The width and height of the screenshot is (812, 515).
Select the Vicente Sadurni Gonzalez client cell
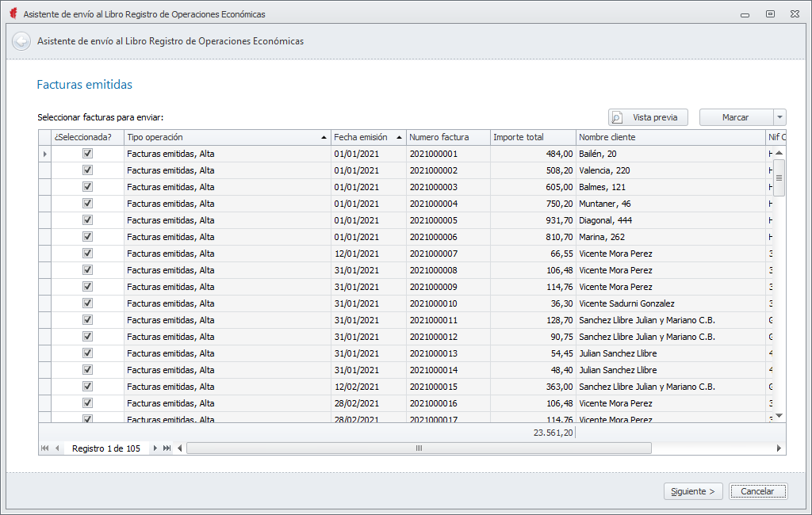tap(626, 303)
